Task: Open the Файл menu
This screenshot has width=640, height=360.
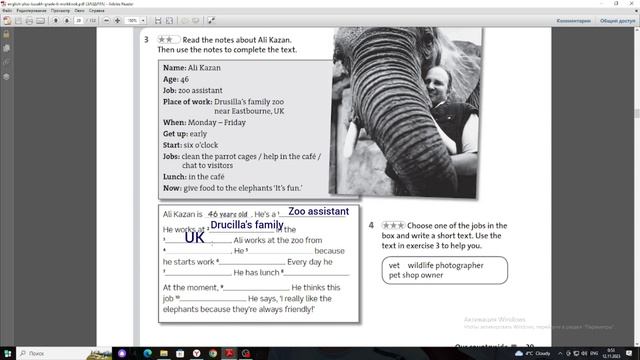Action: [x=7, y=11]
